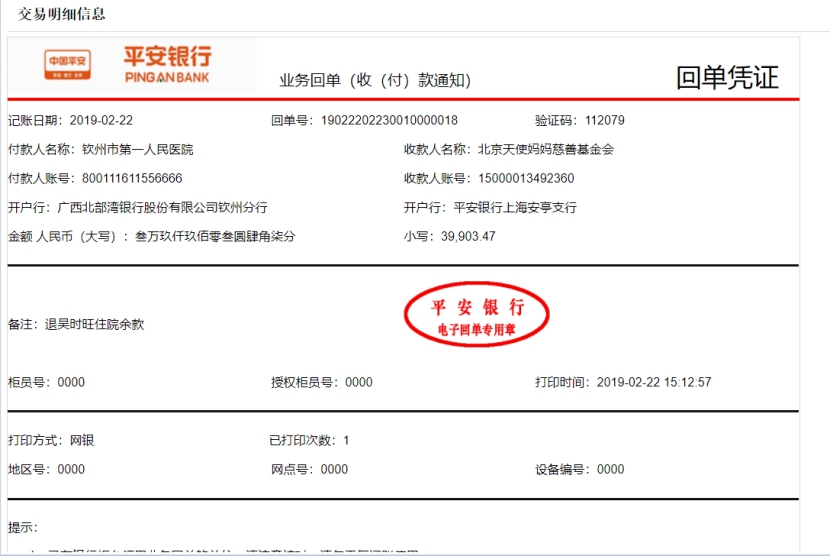Select the print time 2019-02-22 15:12:57

[654, 382]
